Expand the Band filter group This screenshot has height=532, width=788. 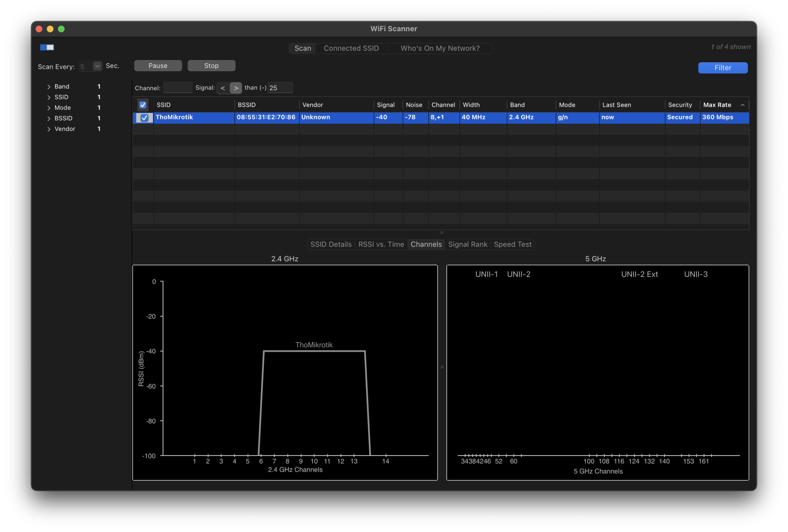pos(49,87)
